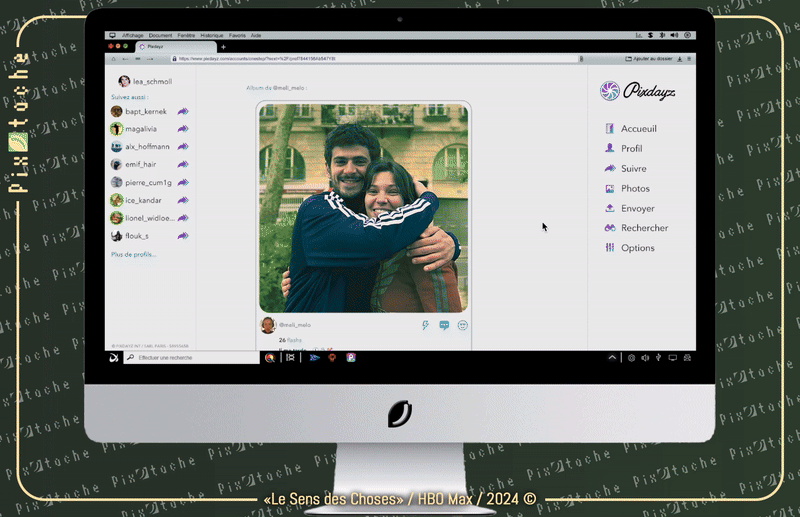Open the Options settings

(x=637, y=248)
